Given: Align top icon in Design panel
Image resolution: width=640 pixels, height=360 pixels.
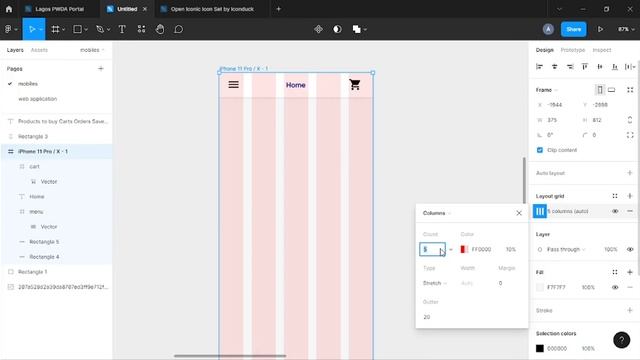Looking at the screenshot, I should 585,67.
